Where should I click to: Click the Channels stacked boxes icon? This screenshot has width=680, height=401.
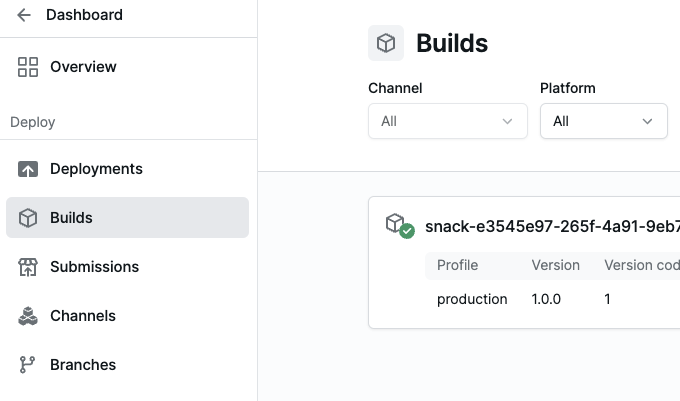click(x=28, y=316)
